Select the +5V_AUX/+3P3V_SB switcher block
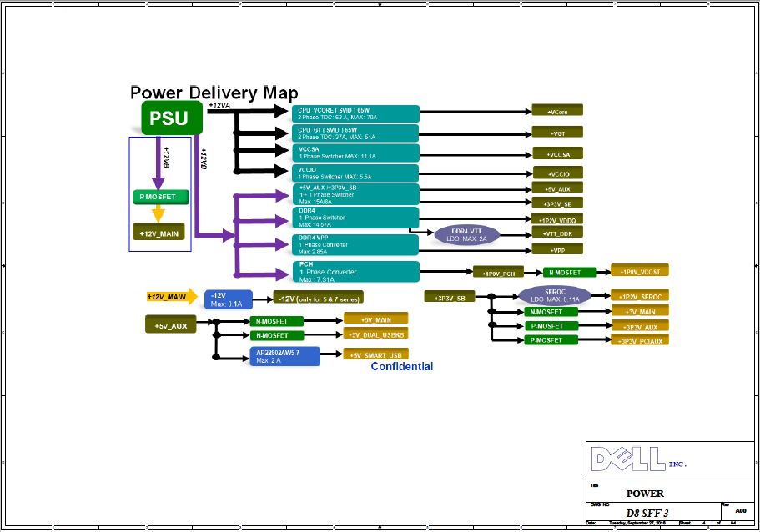The width and height of the screenshot is (760, 532). point(355,194)
